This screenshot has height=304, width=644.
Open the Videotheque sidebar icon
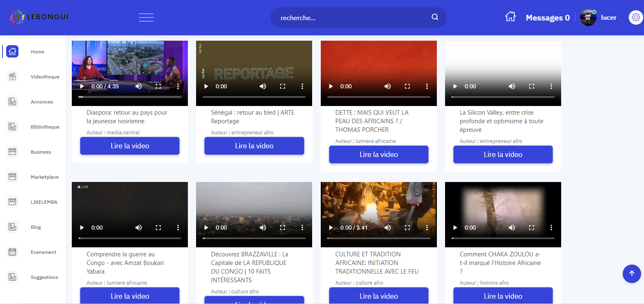coord(13,77)
